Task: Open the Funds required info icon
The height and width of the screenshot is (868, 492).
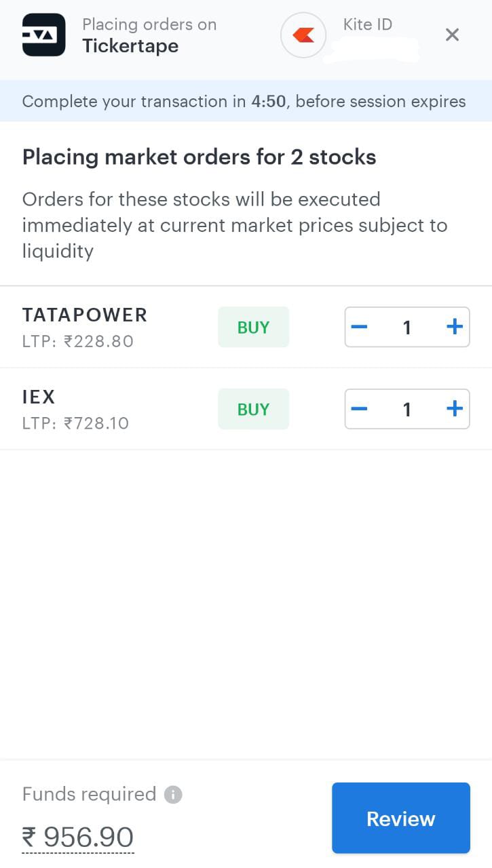Action: click(x=173, y=794)
